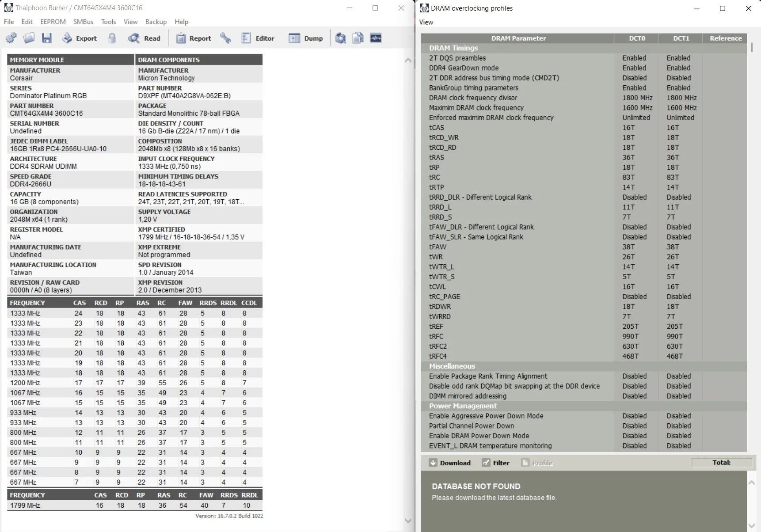The image size is (761, 532).
Task: Open the Report view from the toolbar
Action: (194, 38)
